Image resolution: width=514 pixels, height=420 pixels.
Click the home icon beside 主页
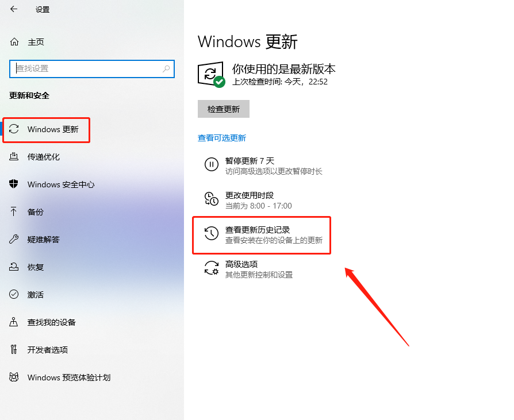14,42
